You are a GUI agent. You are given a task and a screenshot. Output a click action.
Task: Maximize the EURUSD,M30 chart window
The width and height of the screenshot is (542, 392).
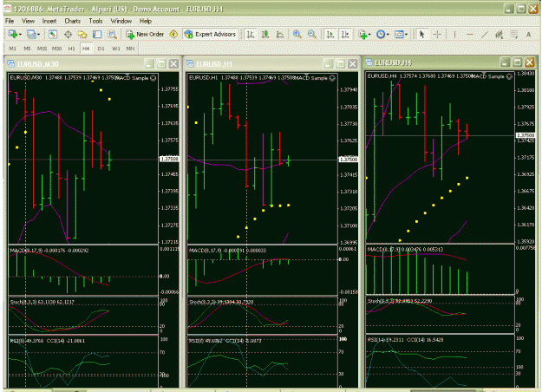(161, 63)
